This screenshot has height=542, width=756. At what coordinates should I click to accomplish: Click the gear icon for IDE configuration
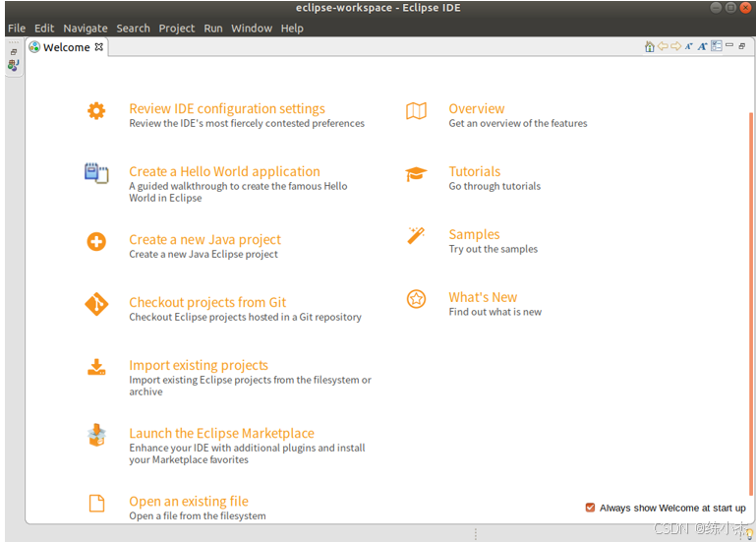[96, 110]
